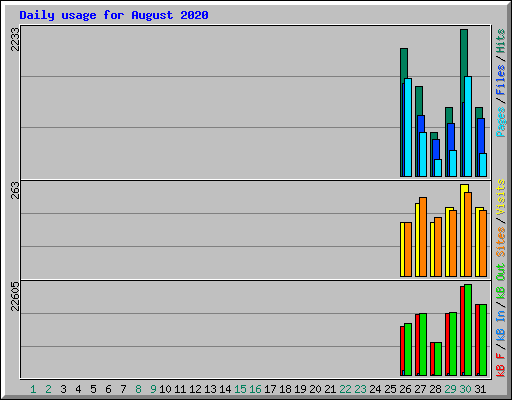This screenshot has height=400, width=512.
Task: Click day 31 on the date axis
Action: click(480, 389)
